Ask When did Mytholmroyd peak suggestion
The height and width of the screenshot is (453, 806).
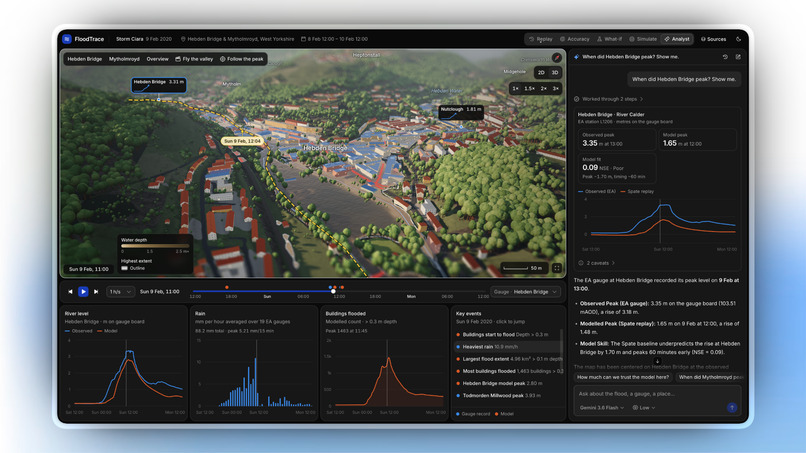coord(710,377)
